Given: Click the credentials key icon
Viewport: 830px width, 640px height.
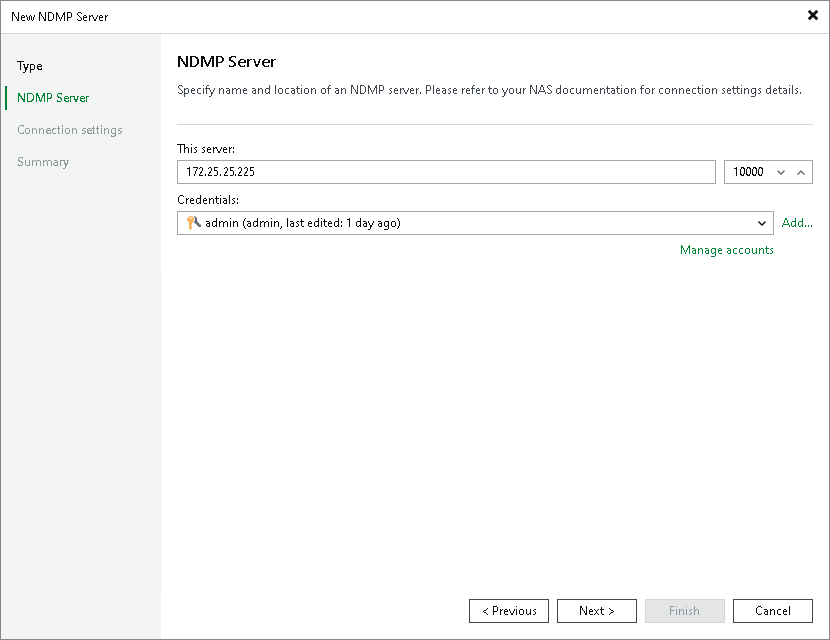Looking at the screenshot, I should (193, 223).
